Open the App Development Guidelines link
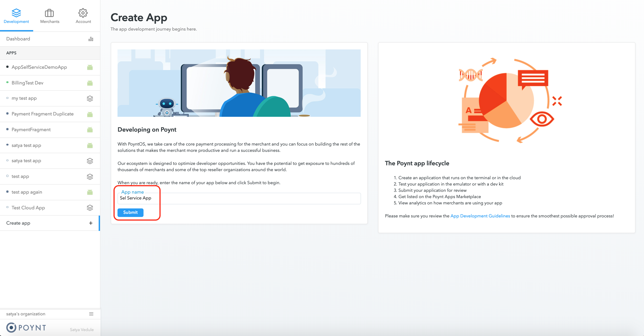Image resolution: width=644 pixels, height=336 pixels. coord(480,216)
